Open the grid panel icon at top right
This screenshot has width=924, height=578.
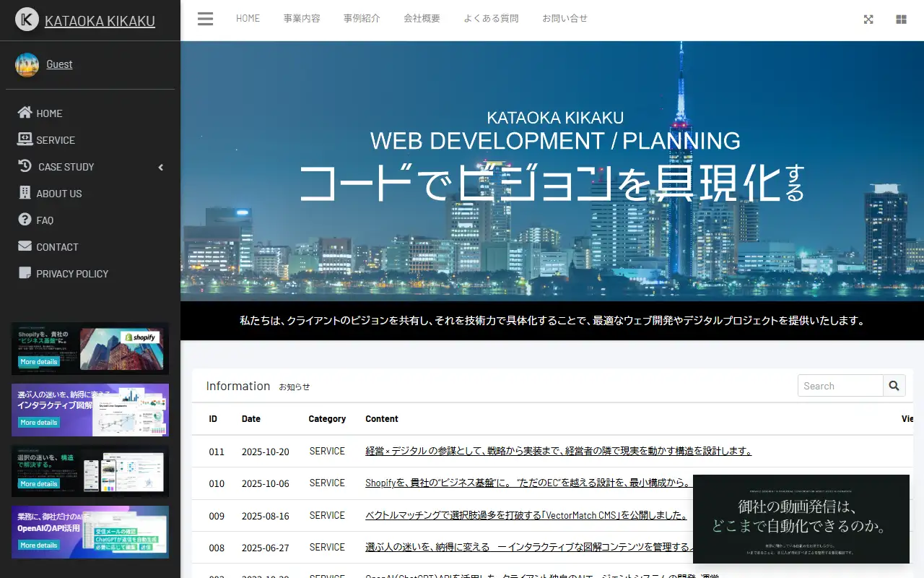(901, 20)
